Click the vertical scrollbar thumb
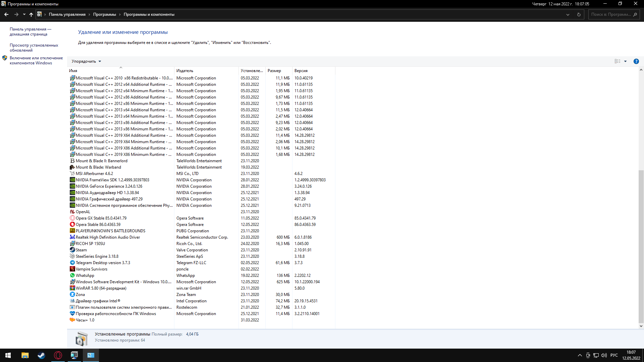The width and height of the screenshot is (644, 362). (641, 246)
